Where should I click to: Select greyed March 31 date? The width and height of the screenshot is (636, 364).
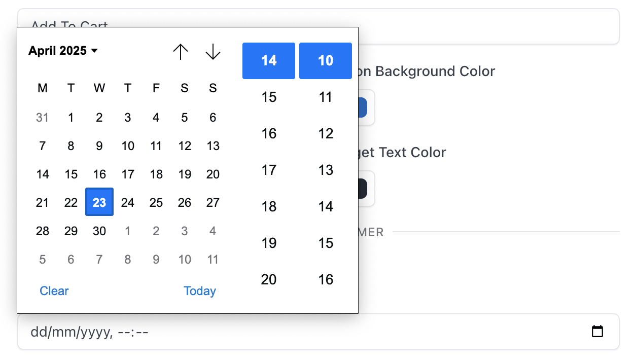click(43, 118)
